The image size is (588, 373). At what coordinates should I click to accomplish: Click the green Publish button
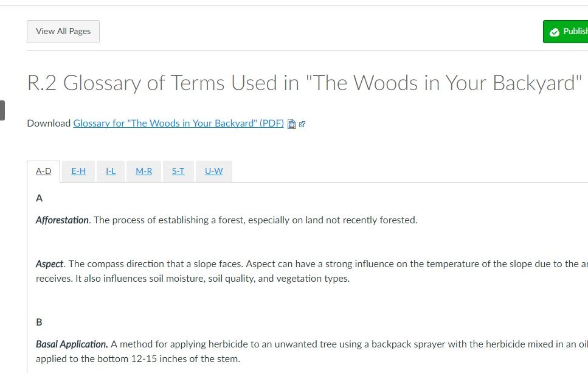(569, 32)
